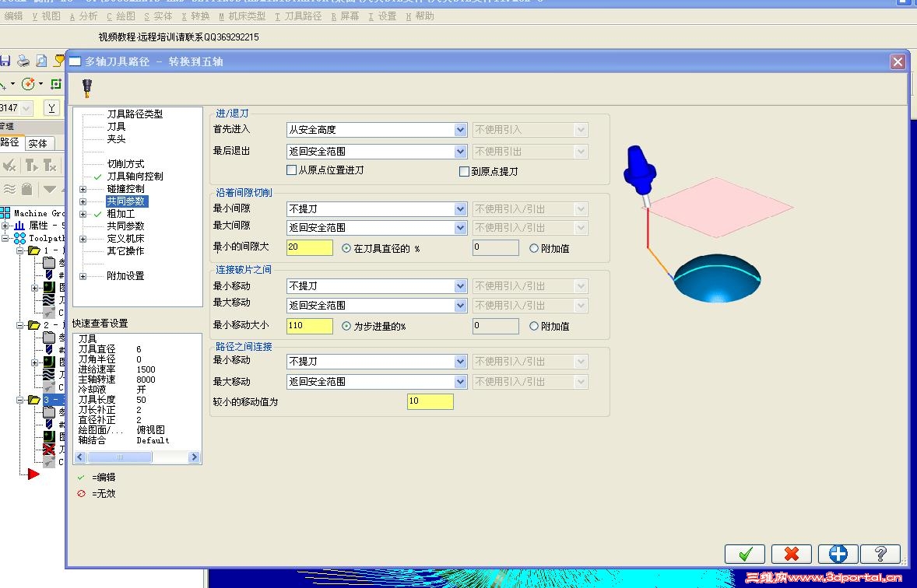917x588 pixels.
Task: Click select-all-operations check icon in manager
Action: pos(9,166)
